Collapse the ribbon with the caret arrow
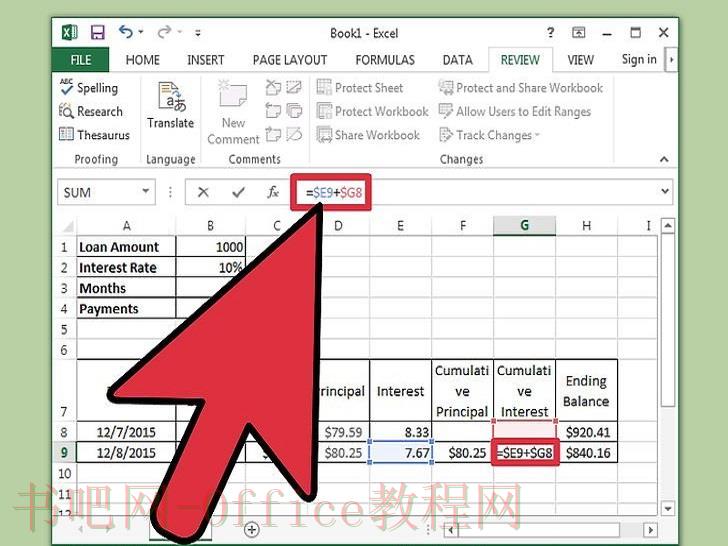 point(664,159)
